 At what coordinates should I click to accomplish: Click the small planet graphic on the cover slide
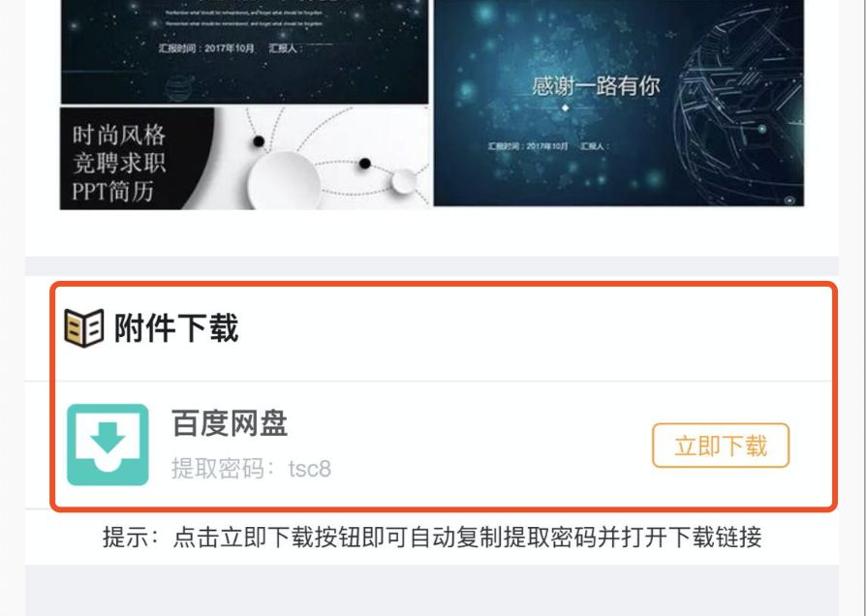click(177, 88)
